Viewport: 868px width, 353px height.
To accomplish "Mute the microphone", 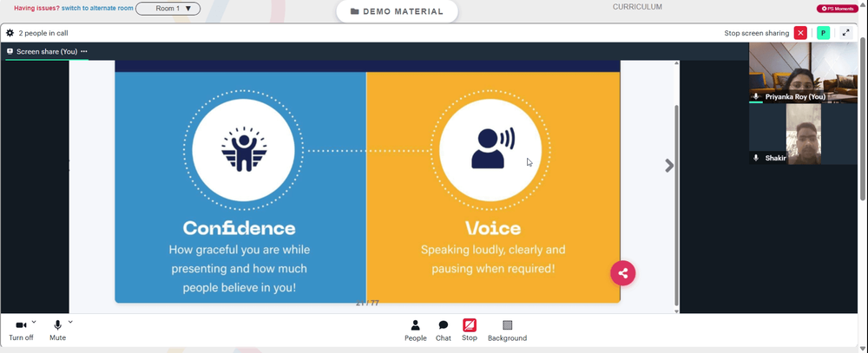I will (57, 330).
